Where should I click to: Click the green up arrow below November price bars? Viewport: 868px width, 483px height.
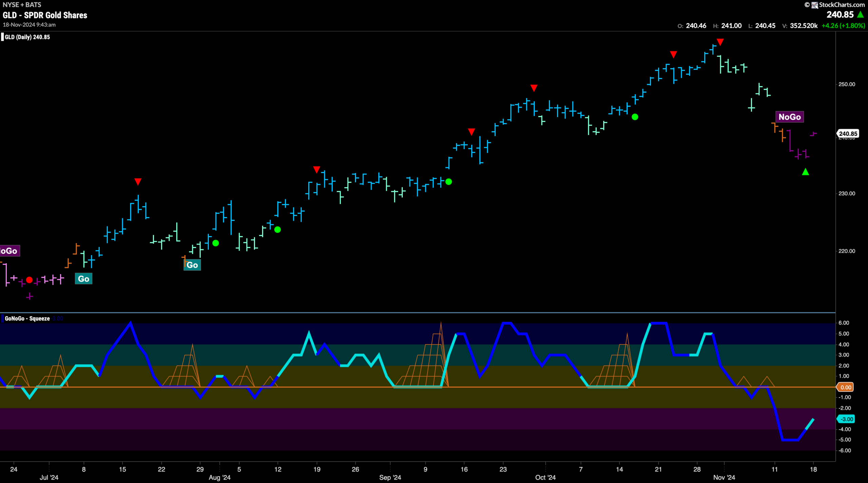pos(806,172)
